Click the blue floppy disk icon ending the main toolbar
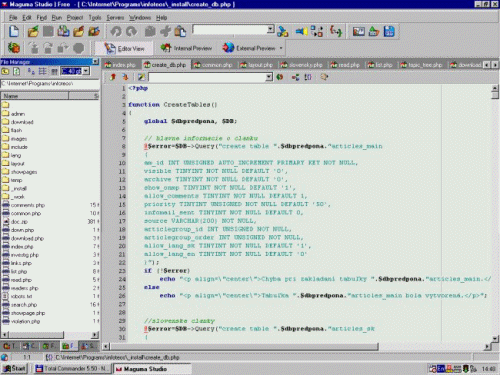This screenshot has height=375, width=500. click(x=389, y=32)
